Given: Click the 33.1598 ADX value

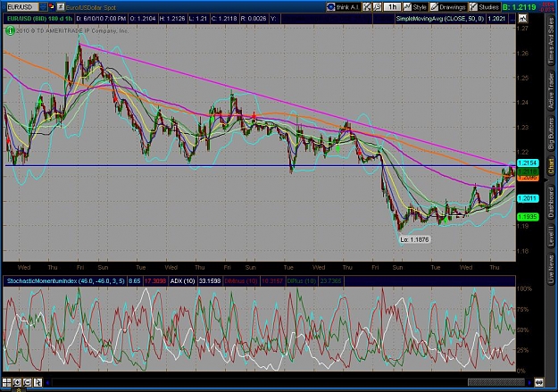Looking at the screenshot, I should 210,281.
